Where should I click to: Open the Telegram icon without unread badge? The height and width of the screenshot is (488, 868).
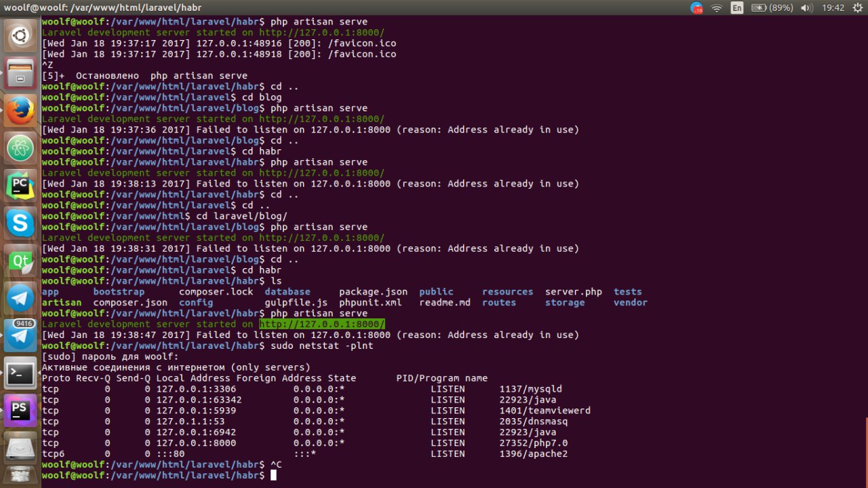(x=20, y=297)
